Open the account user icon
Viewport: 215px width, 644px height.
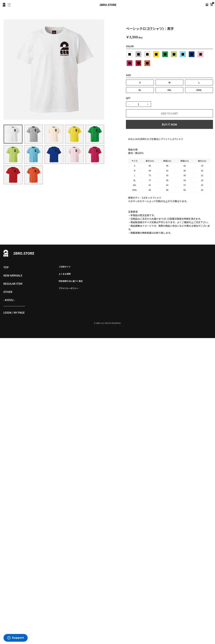[x=207, y=5]
